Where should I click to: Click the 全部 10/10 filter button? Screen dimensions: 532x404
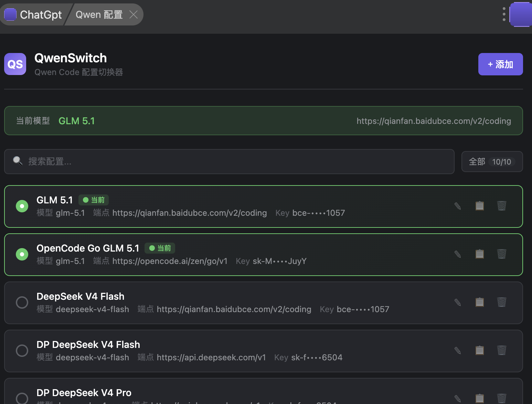tap(492, 161)
